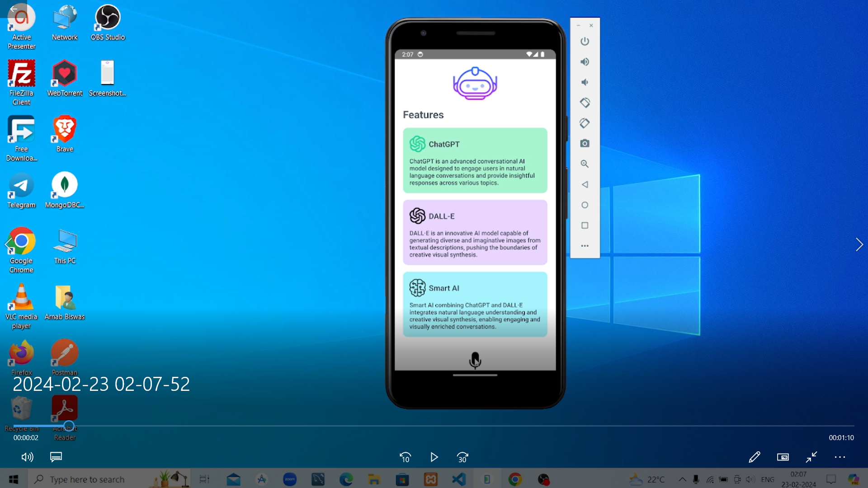
Task: Click the emulator power button
Action: coord(585,41)
